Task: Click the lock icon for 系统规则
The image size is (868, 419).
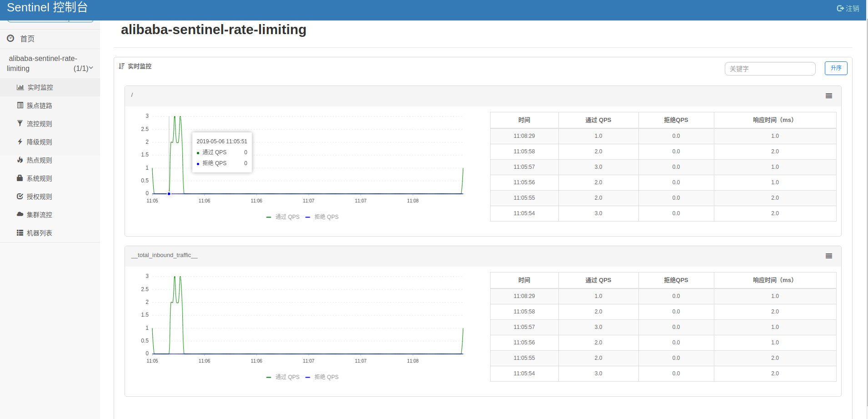Action: (20, 178)
